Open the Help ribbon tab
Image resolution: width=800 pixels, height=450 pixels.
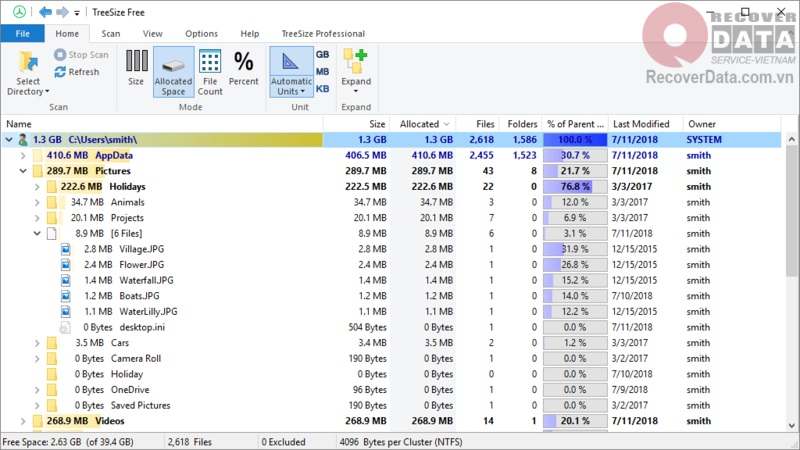tap(249, 34)
